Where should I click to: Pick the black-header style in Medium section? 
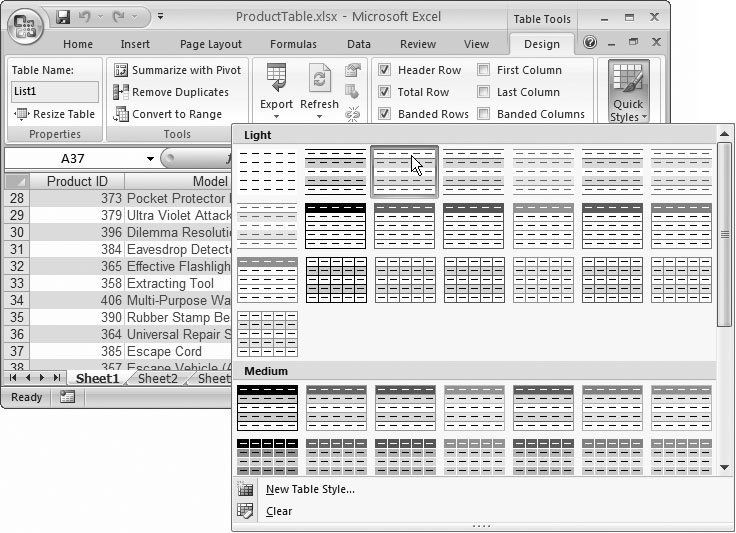coord(267,407)
